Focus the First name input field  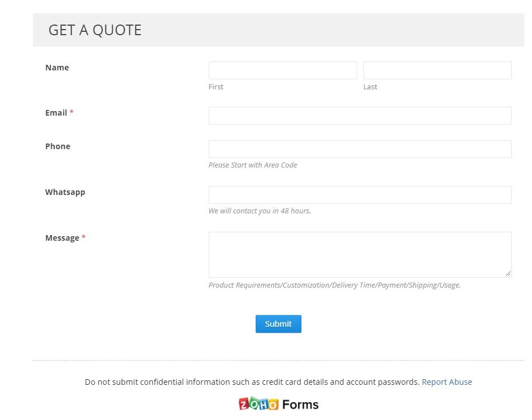click(282, 70)
